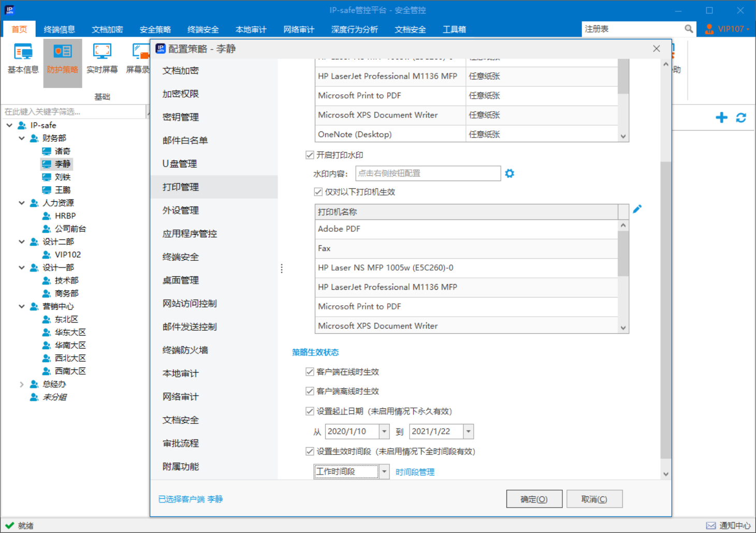Click the refresh icon in main window
The height and width of the screenshot is (533, 756).
tap(741, 117)
